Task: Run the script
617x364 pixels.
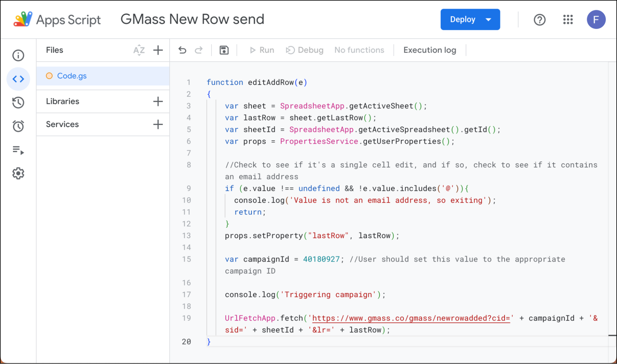Action: point(262,50)
